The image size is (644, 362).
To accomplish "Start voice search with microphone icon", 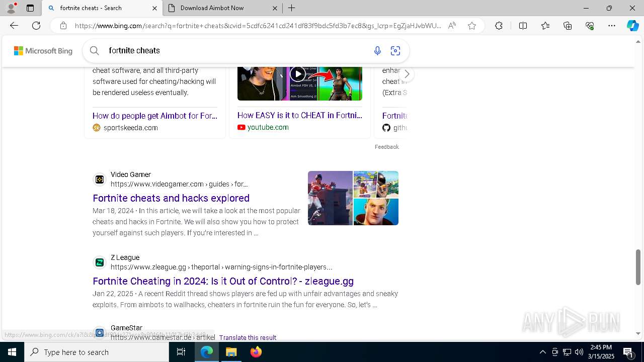I will coord(377,50).
